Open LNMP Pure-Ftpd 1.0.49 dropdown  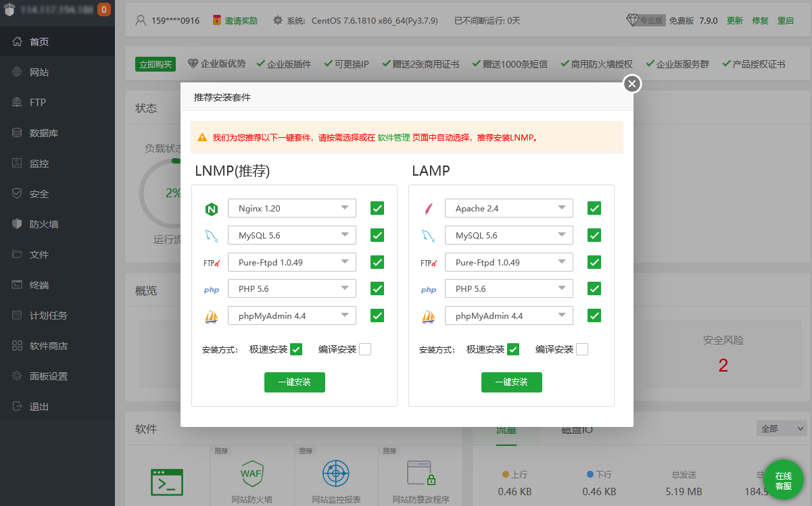292,262
